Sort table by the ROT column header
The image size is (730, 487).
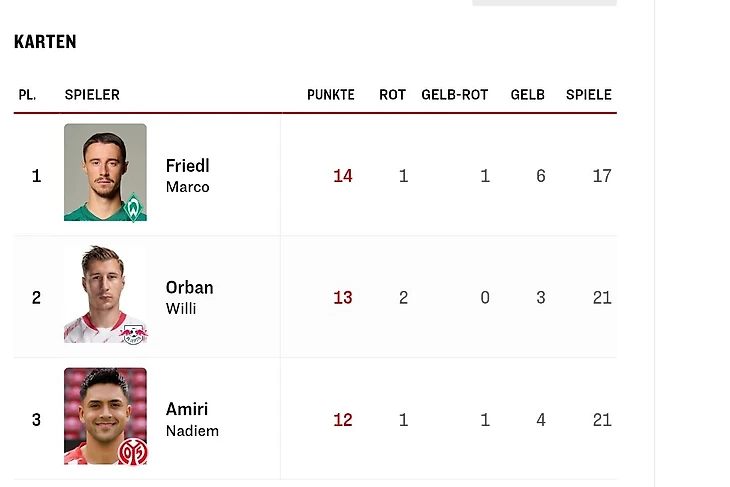[x=392, y=95]
